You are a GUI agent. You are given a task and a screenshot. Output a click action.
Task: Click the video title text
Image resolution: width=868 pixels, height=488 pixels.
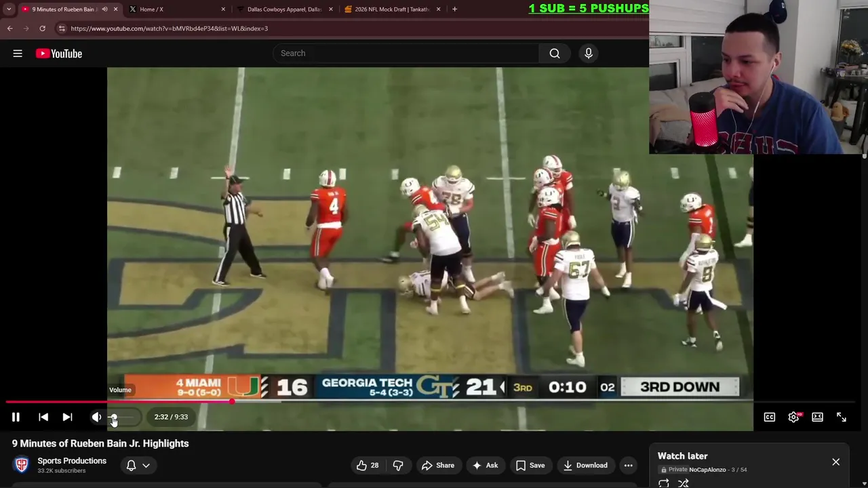(x=100, y=443)
